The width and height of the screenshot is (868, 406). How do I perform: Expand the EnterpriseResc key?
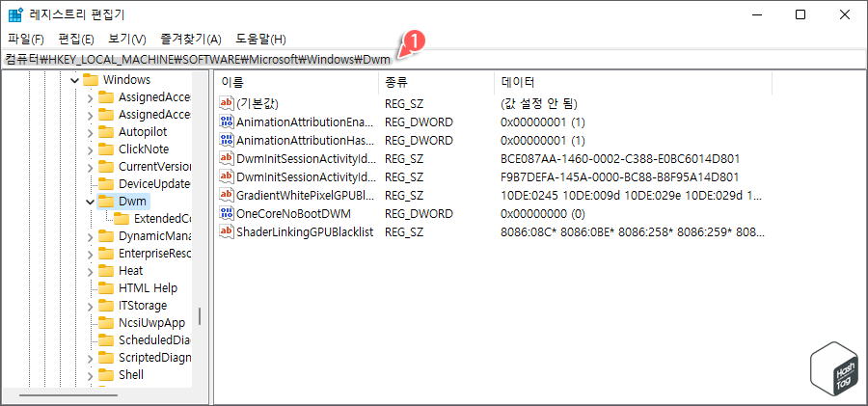pyautogui.click(x=91, y=254)
